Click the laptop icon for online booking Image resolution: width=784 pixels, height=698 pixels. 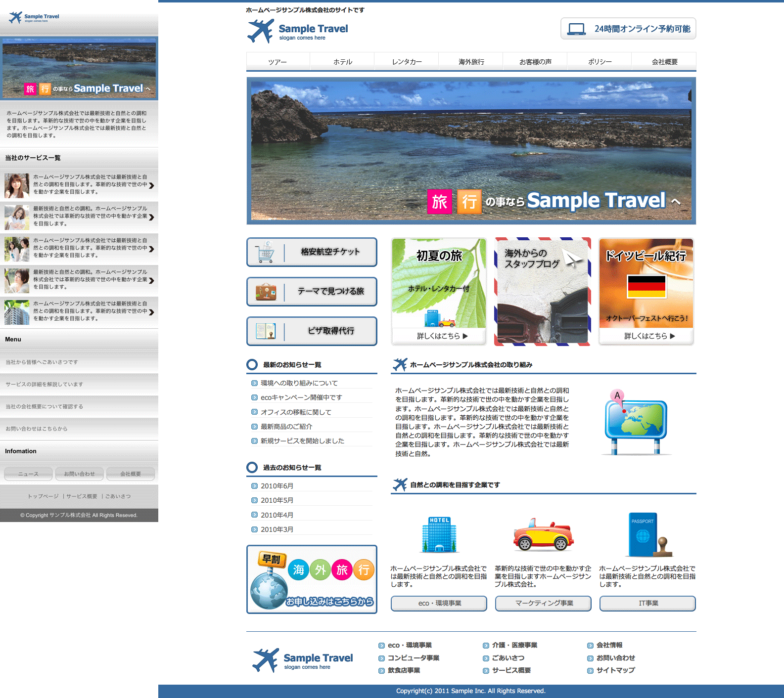point(576,29)
